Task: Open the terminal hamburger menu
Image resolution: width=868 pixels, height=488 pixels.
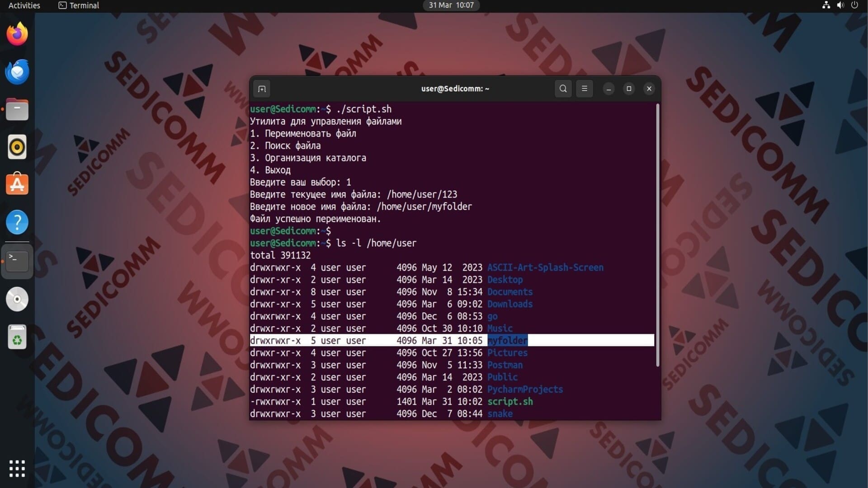Action: click(x=584, y=89)
